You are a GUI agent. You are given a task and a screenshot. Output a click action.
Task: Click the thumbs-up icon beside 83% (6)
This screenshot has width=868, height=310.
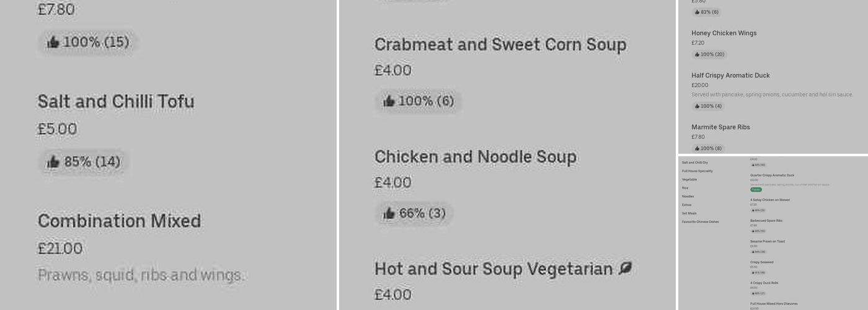click(x=697, y=12)
